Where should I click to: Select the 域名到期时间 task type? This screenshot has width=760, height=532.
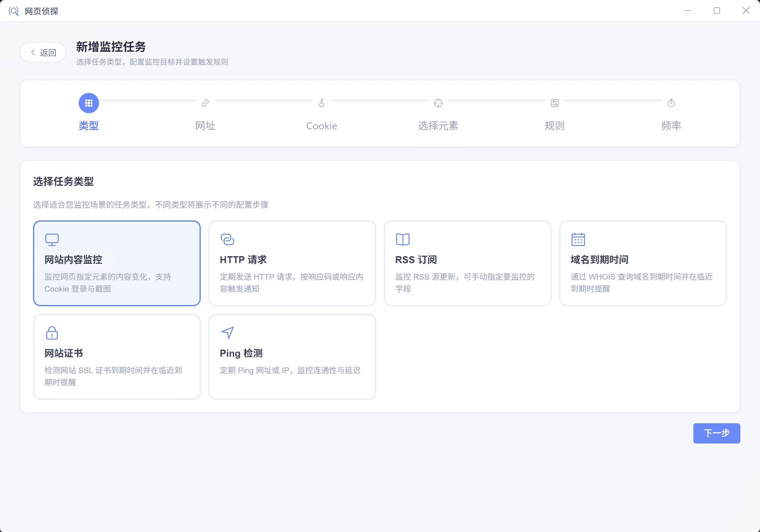tap(643, 263)
